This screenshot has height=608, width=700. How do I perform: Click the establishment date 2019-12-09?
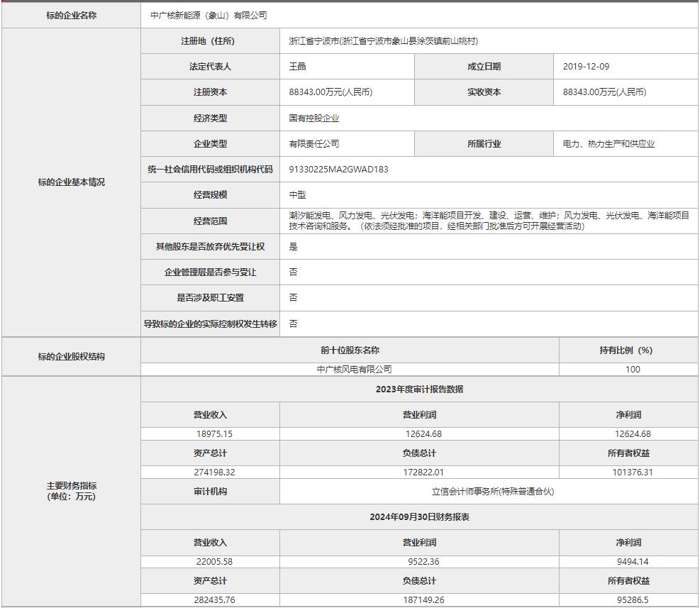coord(586,67)
